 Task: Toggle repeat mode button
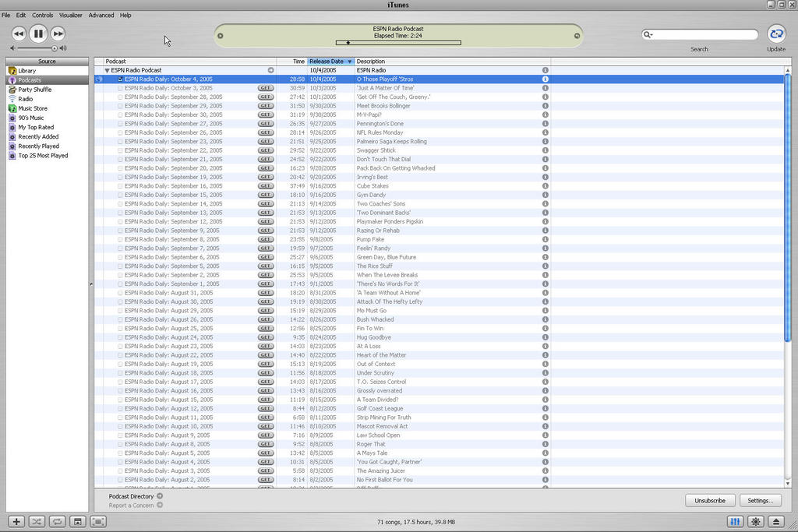pos(57,521)
